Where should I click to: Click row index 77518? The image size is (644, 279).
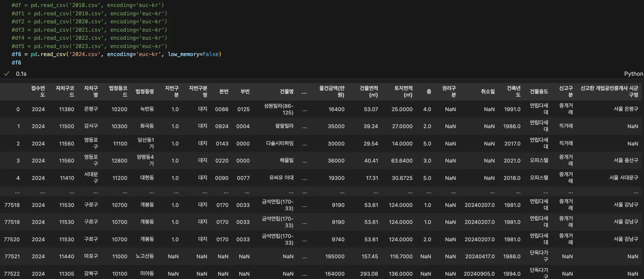click(12, 205)
